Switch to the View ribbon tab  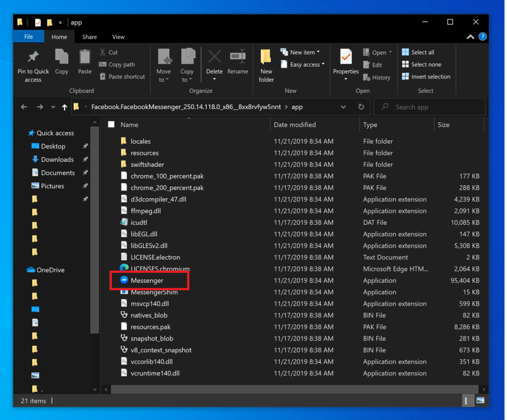pyautogui.click(x=118, y=37)
